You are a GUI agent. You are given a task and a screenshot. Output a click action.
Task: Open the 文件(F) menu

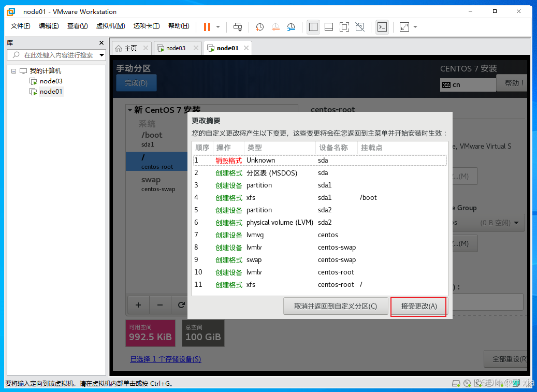pos(20,26)
